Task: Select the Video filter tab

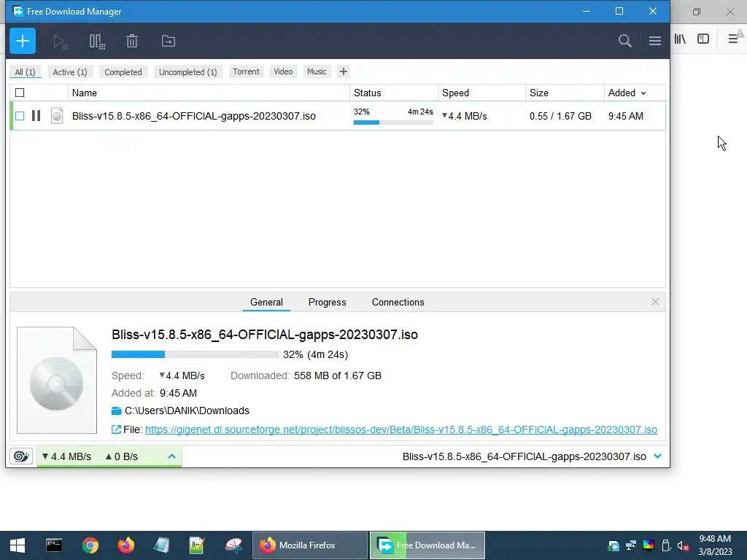Action: pyautogui.click(x=284, y=71)
